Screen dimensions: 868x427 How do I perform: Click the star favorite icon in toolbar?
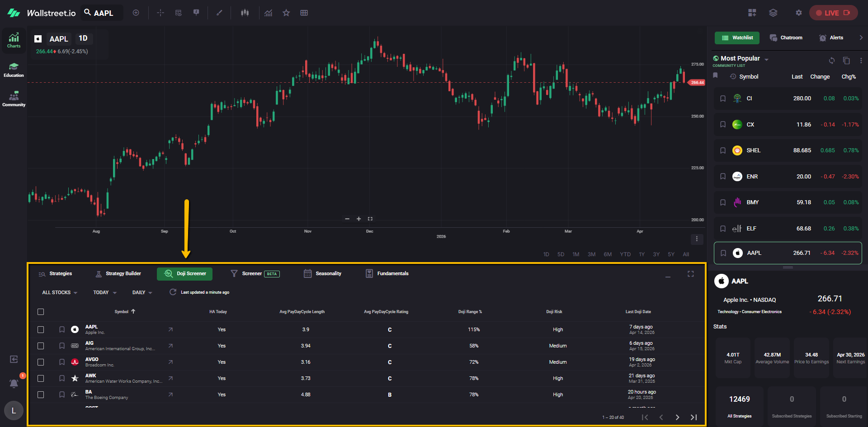coord(286,13)
